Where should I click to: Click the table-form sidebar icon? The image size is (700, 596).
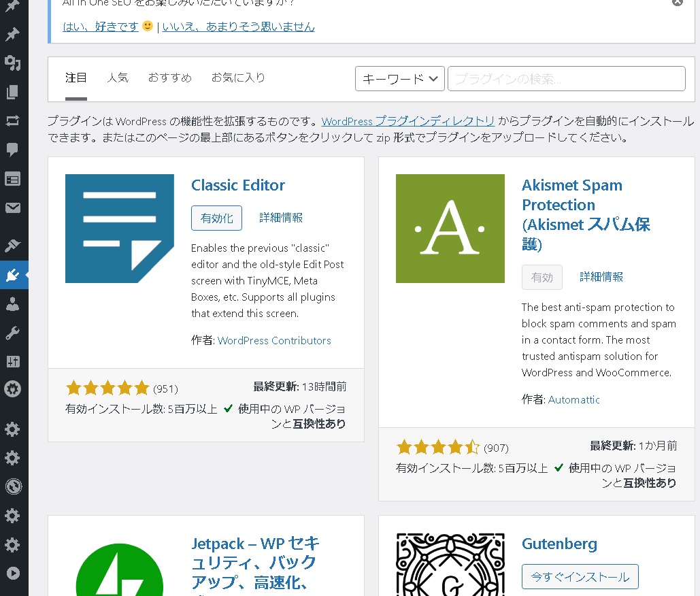[x=12, y=180]
